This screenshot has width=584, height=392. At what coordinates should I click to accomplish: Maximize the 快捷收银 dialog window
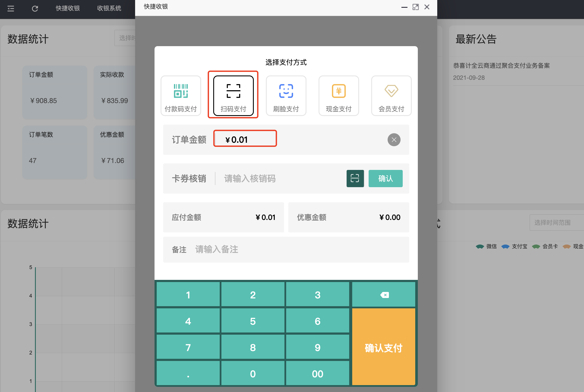point(416,7)
